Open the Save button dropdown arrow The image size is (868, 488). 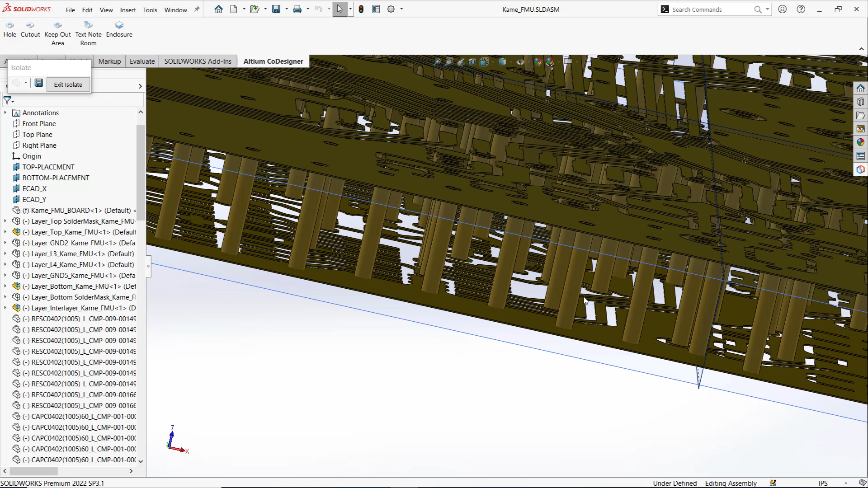coord(287,9)
